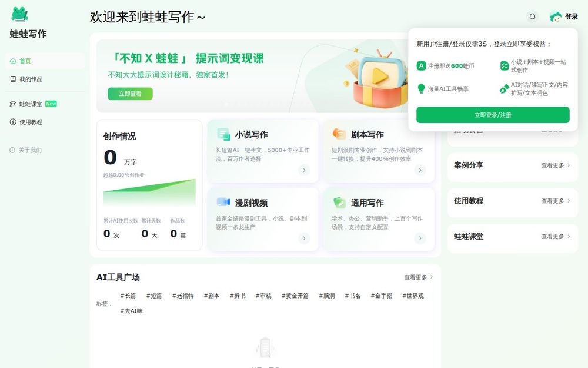588x368 pixels.
Task: Click the 累计天数 value
Action: 145,234
